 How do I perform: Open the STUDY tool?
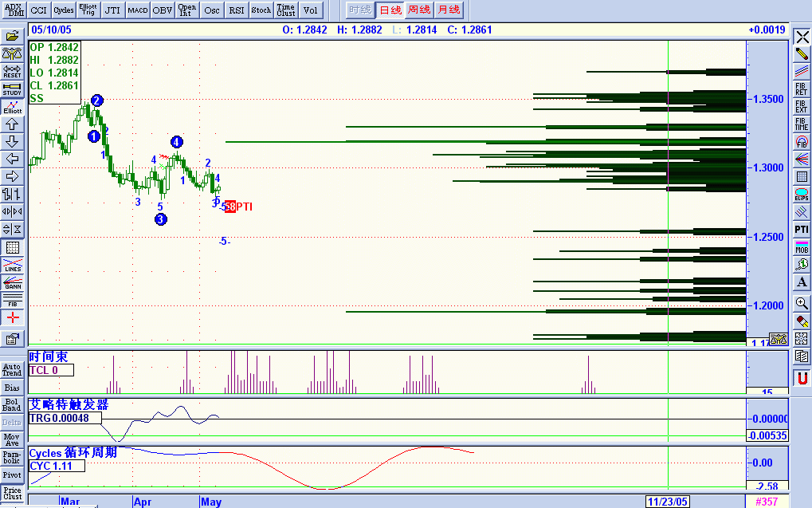13,89
